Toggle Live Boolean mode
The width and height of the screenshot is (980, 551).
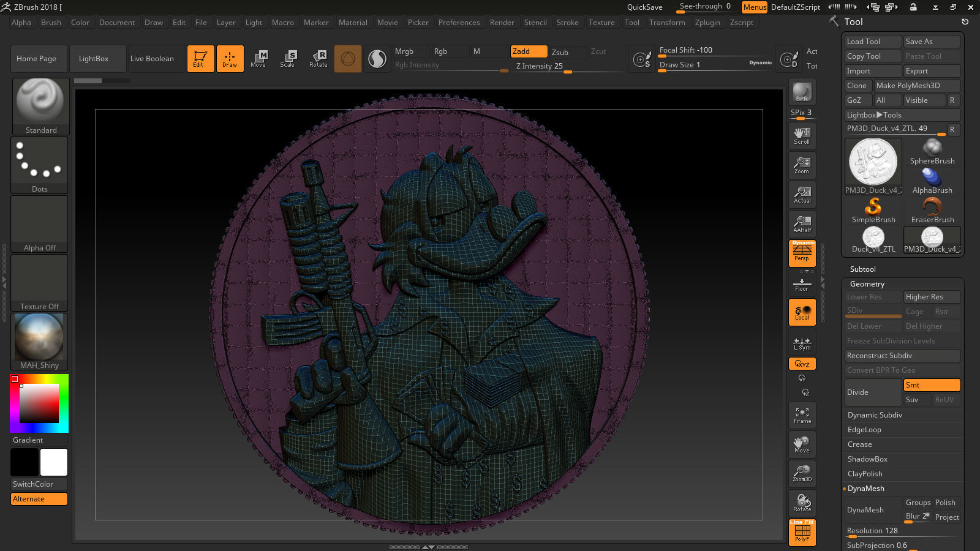point(157,59)
